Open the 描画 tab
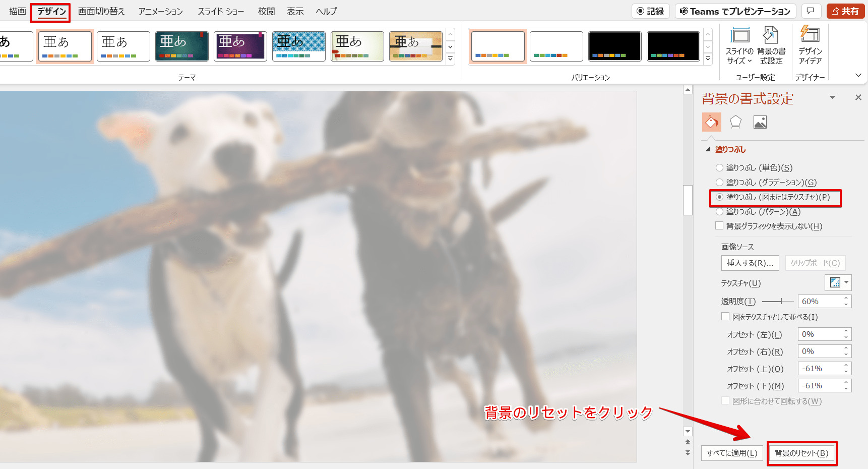Image resolution: width=868 pixels, height=469 pixels. 18,11
